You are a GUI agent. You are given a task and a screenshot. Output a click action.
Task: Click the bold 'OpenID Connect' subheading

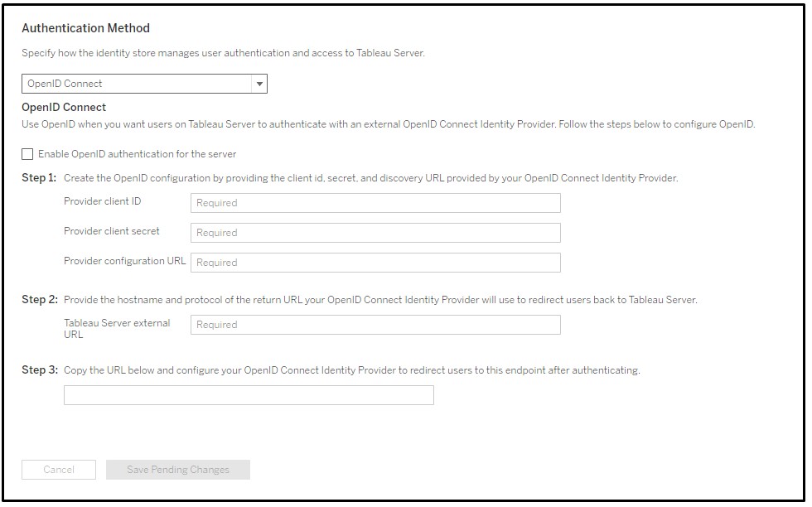(x=64, y=108)
